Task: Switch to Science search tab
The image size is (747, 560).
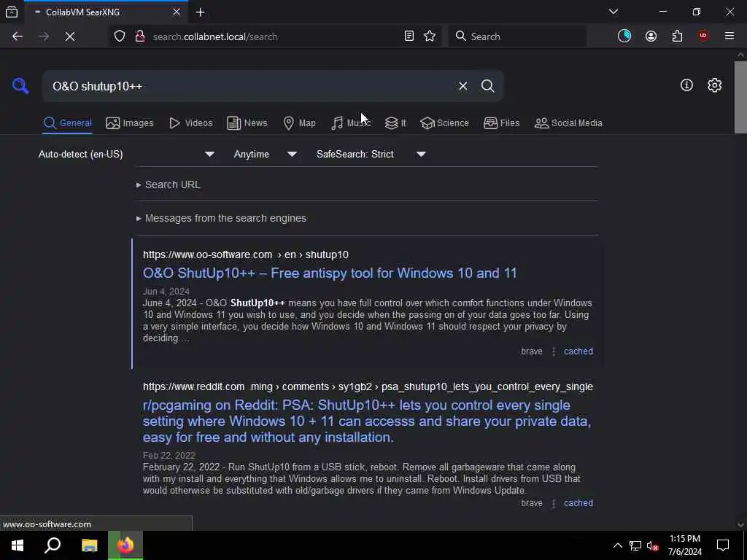Action: [x=444, y=122]
